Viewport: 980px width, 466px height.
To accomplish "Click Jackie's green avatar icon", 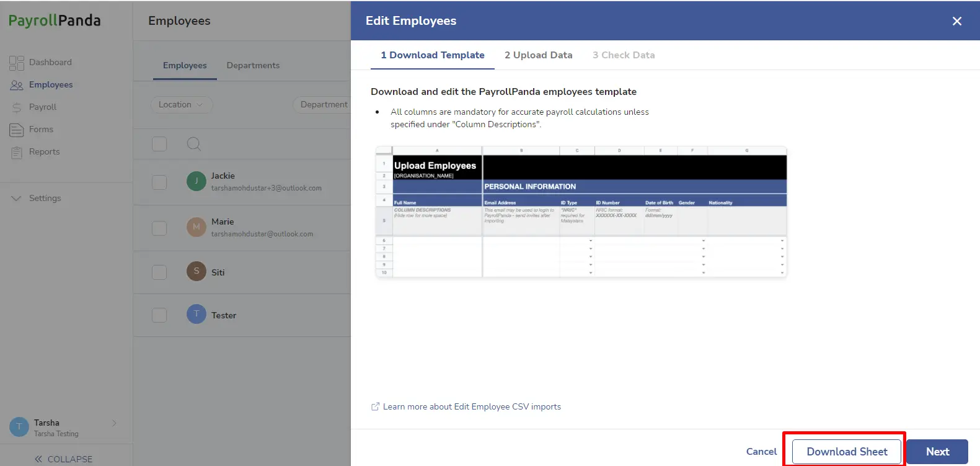I will pos(196,181).
